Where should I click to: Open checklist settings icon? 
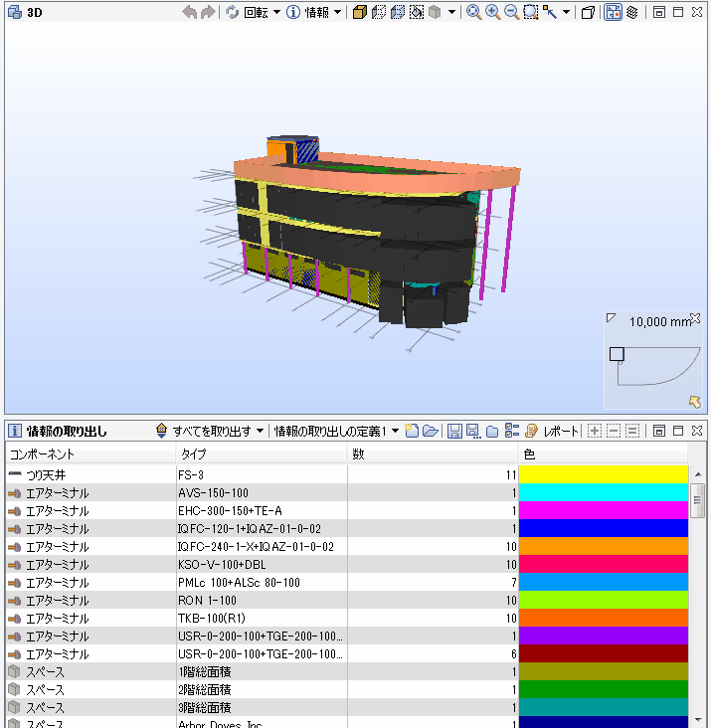[511, 431]
